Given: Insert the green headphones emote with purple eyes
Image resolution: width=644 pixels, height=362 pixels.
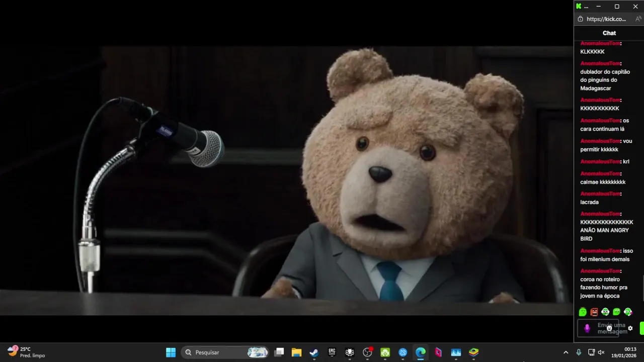Looking at the screenshot, I should (605, 312).
